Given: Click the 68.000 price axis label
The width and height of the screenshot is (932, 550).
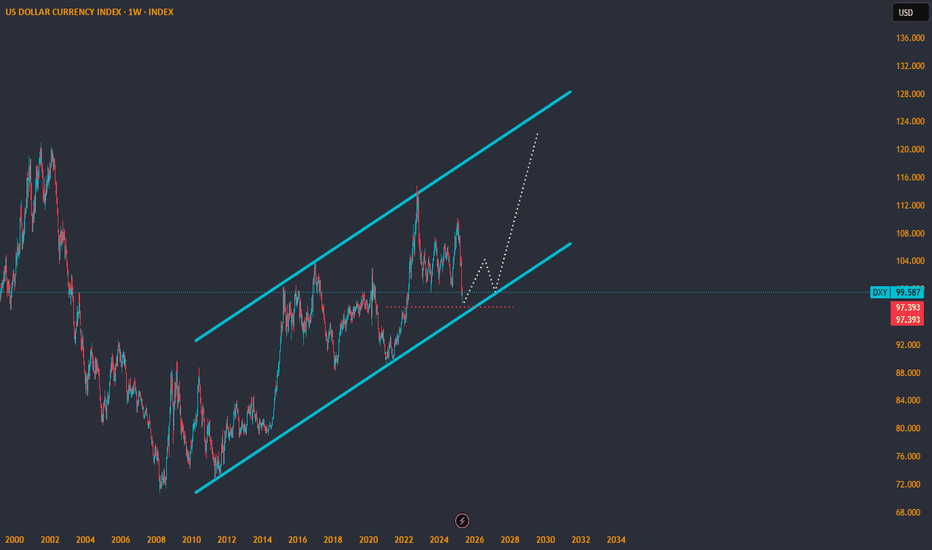Looking at the screenshot, I should click(x=910, y=512).
